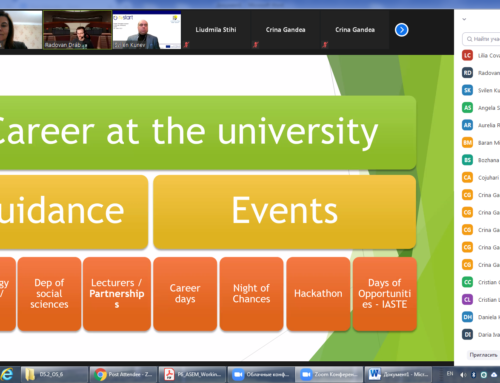The width and height of the screenshot is (500, 383).
Task: Open the volume speaker tray icon
Action: [x=463, y=375]
